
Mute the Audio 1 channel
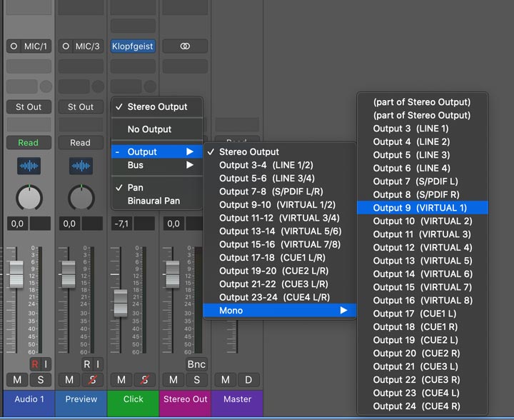coord(17,380)
